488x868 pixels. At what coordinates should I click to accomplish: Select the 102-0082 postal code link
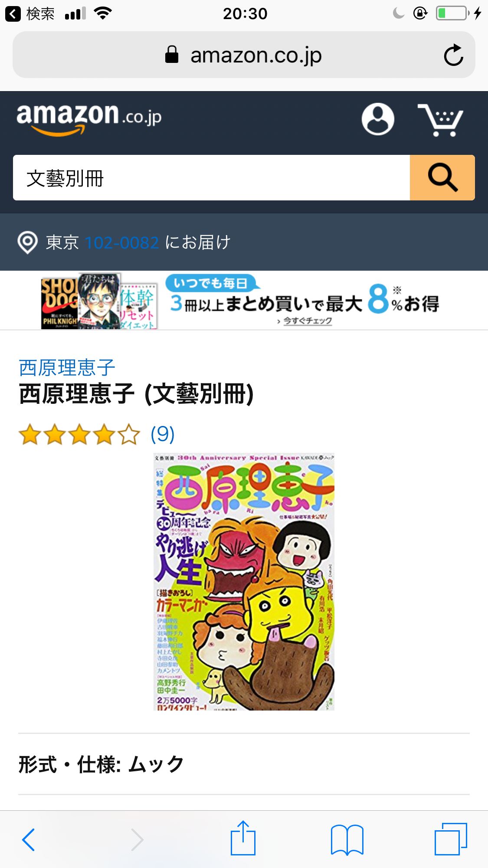(122, 242)
